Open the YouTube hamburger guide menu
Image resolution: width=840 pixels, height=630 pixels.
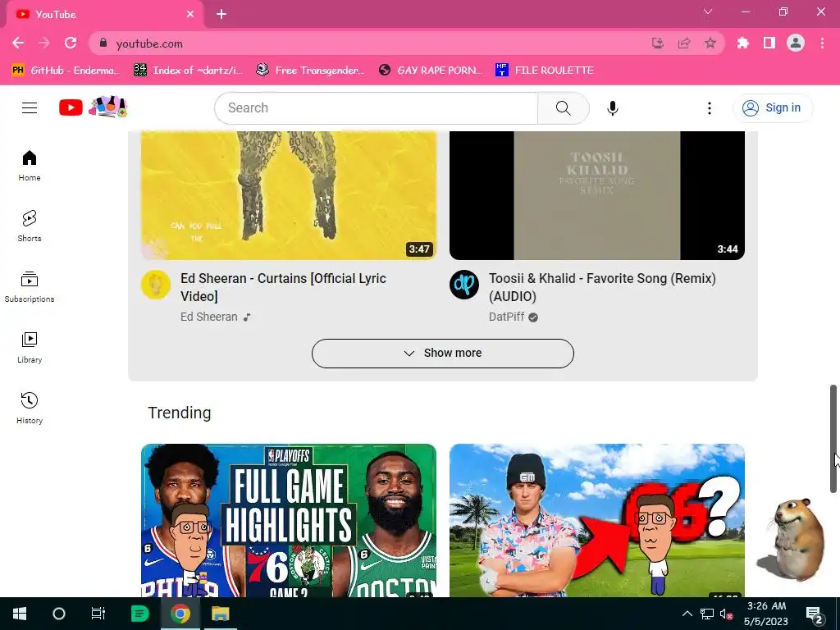point(30,107)
